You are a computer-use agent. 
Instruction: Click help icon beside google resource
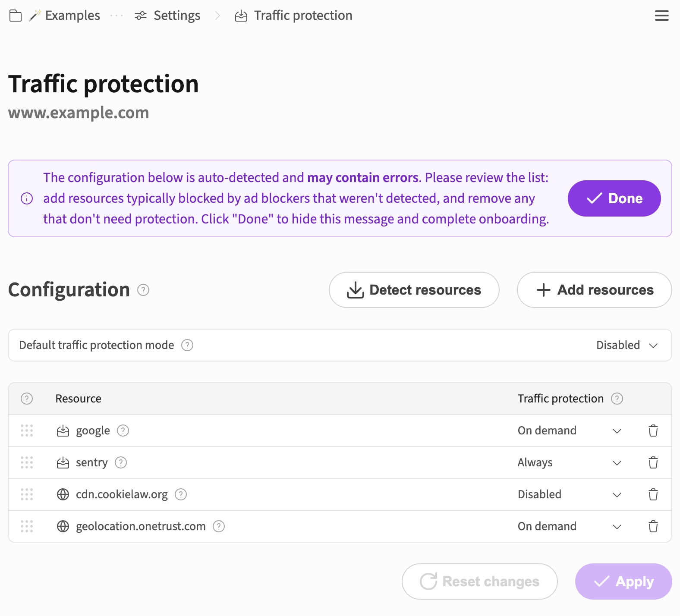point(123,431)
